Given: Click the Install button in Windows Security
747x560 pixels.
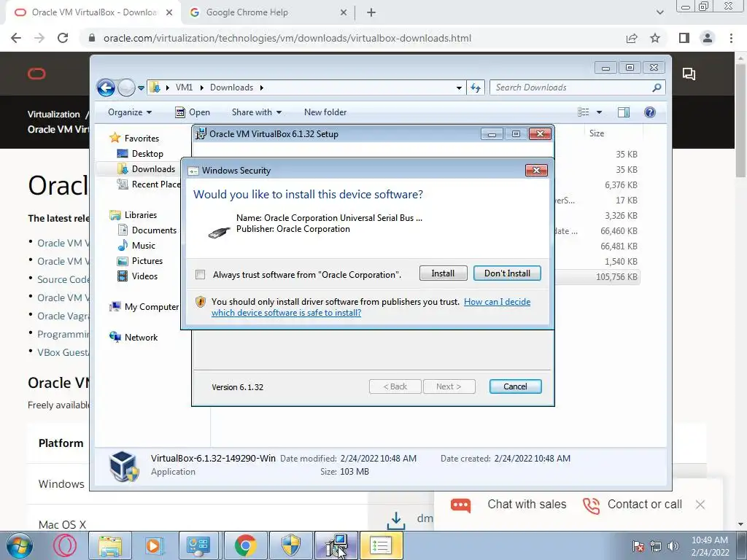Looking at the screenshot, I should pyautogui.click(x=443, y=273).
